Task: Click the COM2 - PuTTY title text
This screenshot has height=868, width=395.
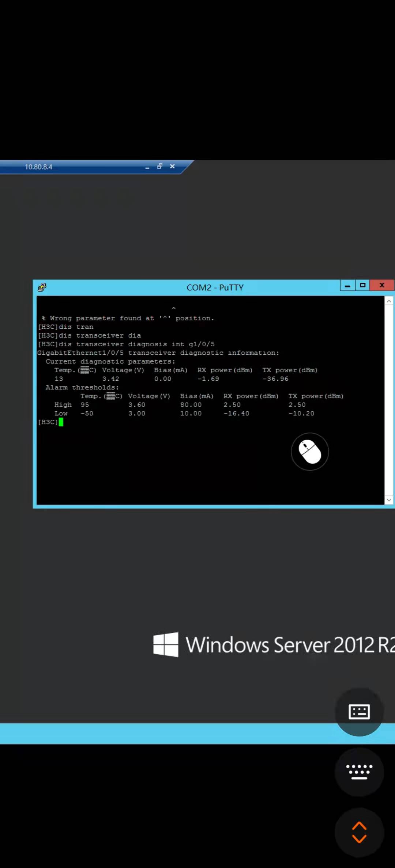Action: click(x=215, y=288)
